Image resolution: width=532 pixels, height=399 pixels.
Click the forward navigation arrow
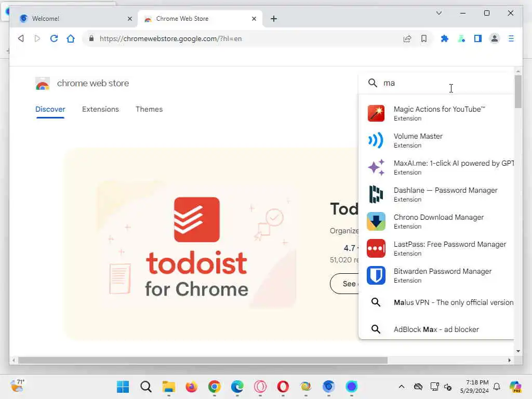click(x=37, y=38)
